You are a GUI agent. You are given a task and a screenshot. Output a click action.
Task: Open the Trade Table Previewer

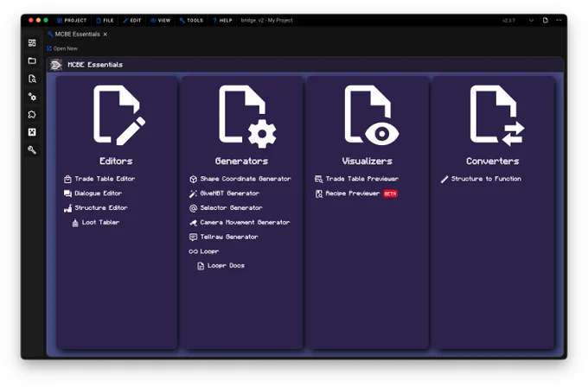point(356,179)
